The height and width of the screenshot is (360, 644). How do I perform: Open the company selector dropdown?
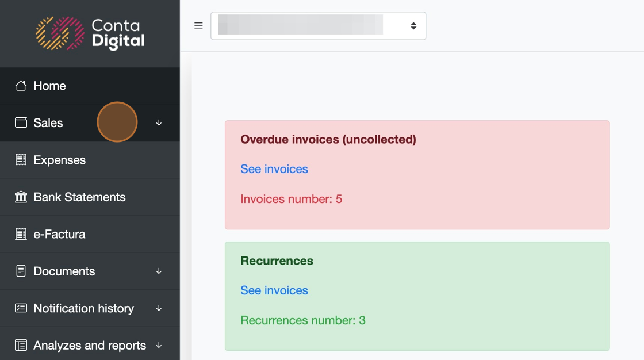tap(318, 26)
